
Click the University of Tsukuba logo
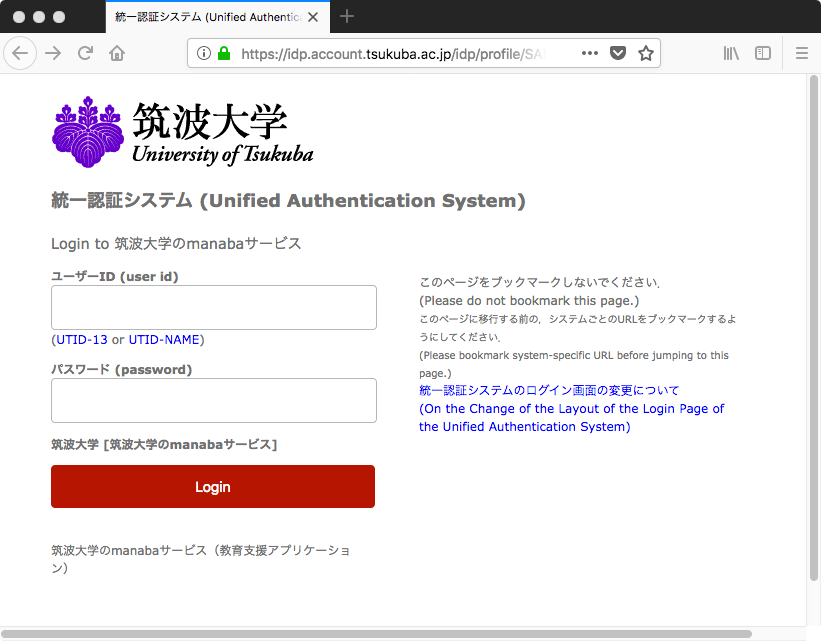point(183,132)
